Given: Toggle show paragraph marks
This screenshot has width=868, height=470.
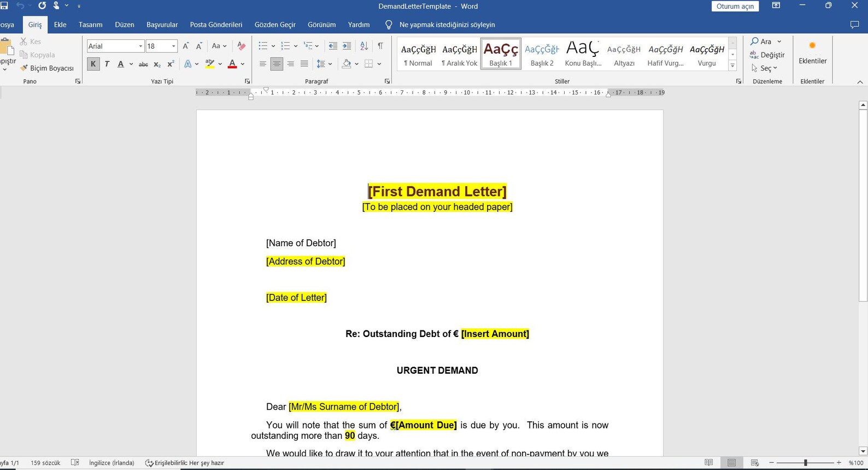Looking at the screenshot, I should point(380,46).
